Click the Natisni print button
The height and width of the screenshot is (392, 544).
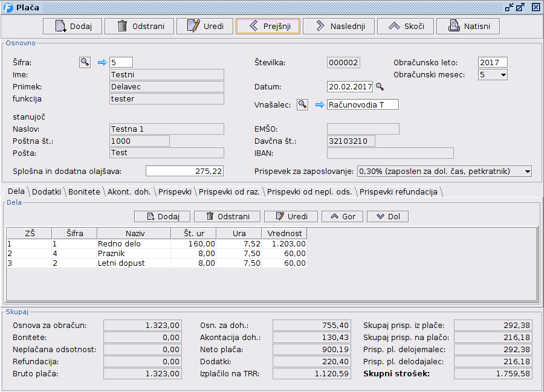(x=468, y=27)
